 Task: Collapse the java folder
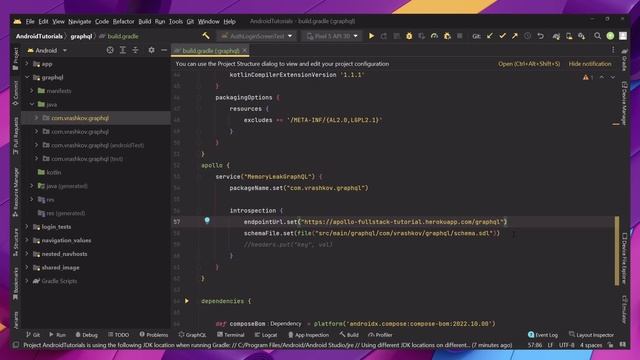click(32, 104)
